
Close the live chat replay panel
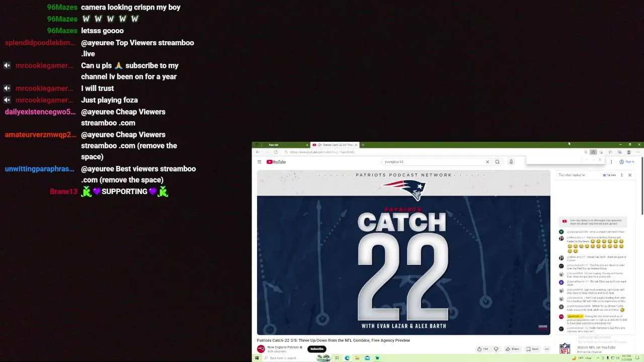tap(629, 175)
